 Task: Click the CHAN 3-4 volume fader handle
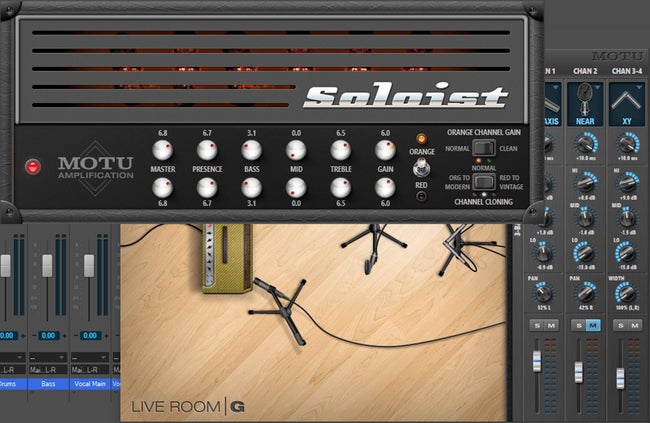tap(620, 378)
